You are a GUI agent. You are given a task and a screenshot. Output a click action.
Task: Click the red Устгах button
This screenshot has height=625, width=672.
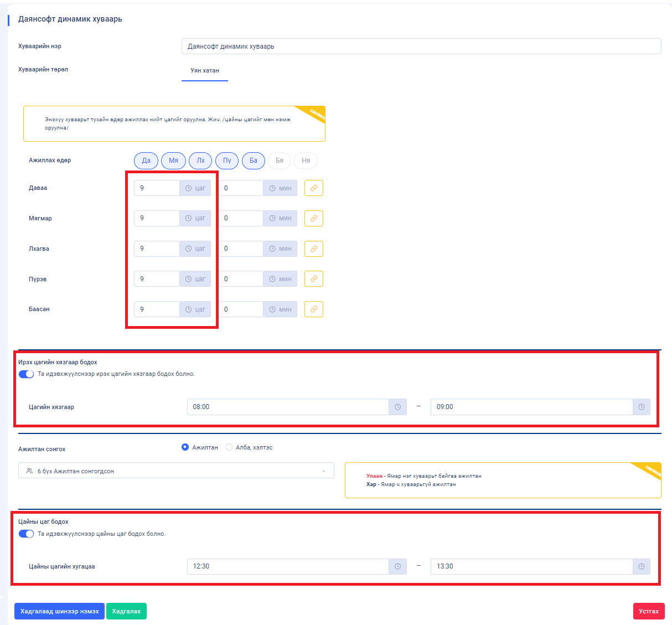[649, 611]
